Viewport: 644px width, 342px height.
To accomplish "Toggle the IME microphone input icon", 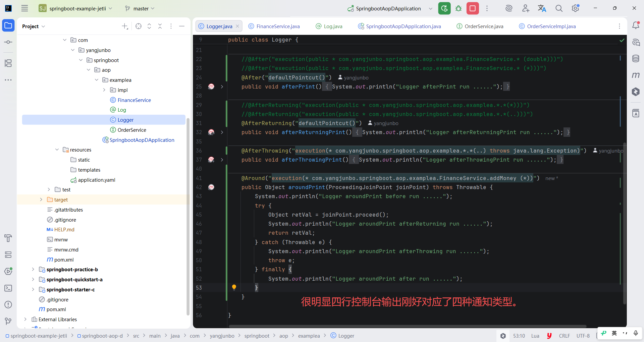I will [x=636, y=333].
